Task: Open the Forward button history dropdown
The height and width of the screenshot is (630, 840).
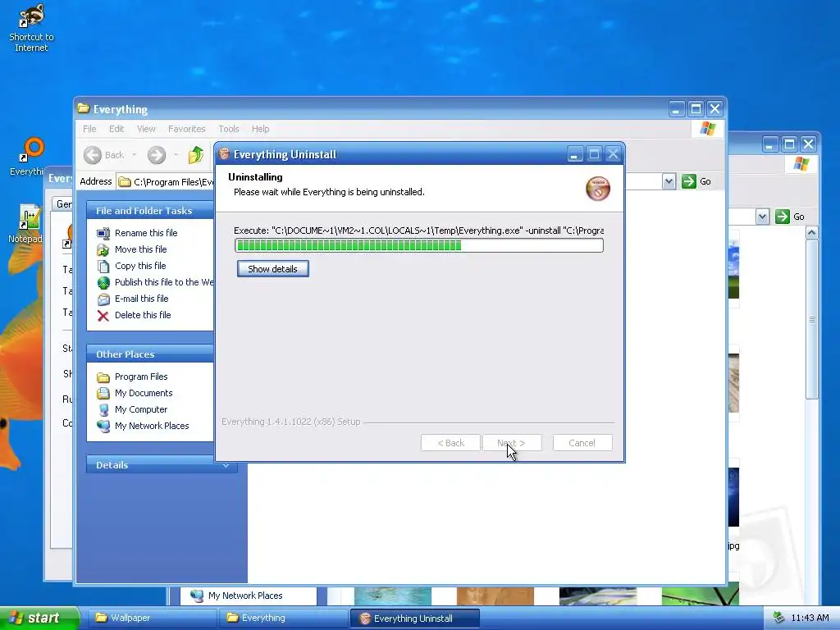Action: pos(176,155)
